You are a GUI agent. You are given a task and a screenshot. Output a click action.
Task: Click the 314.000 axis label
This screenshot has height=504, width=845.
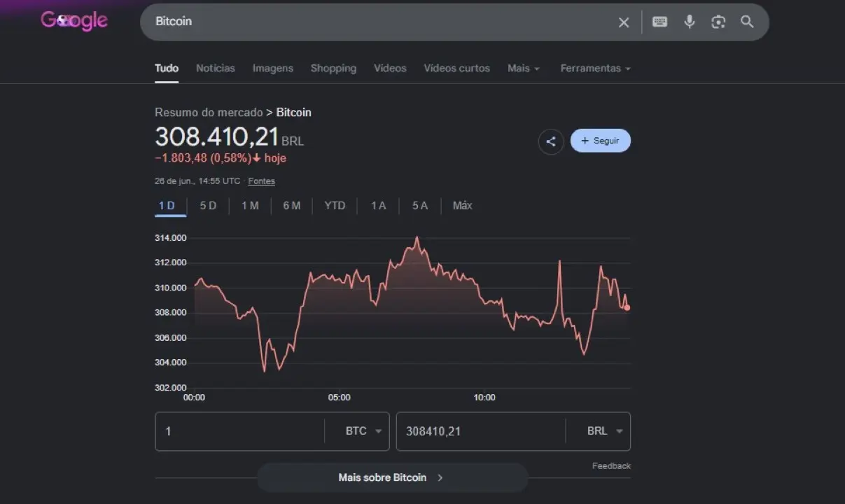[x=171, y=238]
